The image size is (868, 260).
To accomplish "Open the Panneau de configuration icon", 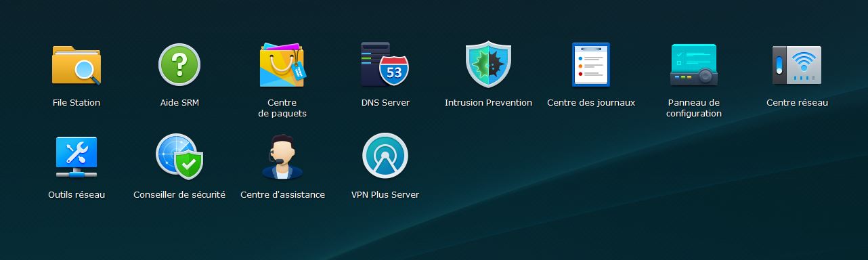I will (694, 65).
